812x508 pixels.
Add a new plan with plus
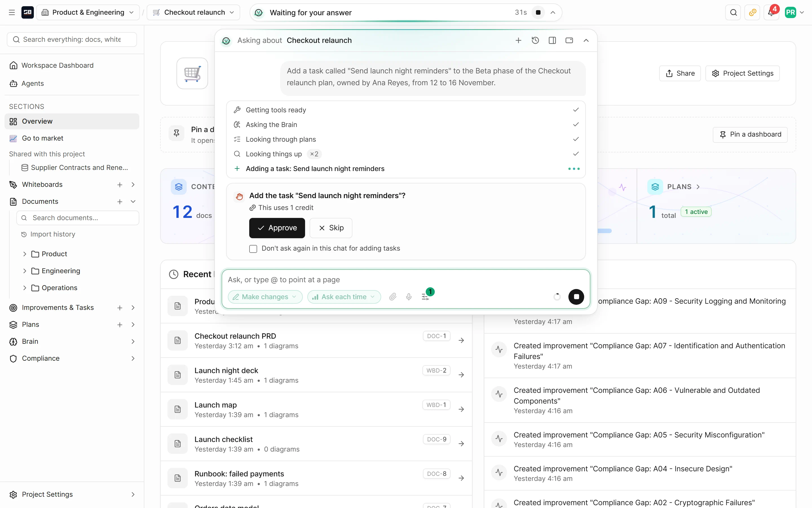(x=120, y=325)
